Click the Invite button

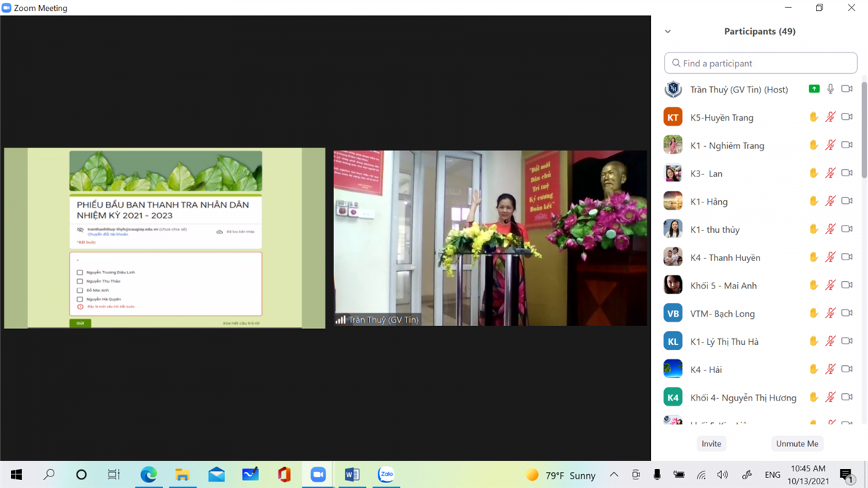coord(711,443)
